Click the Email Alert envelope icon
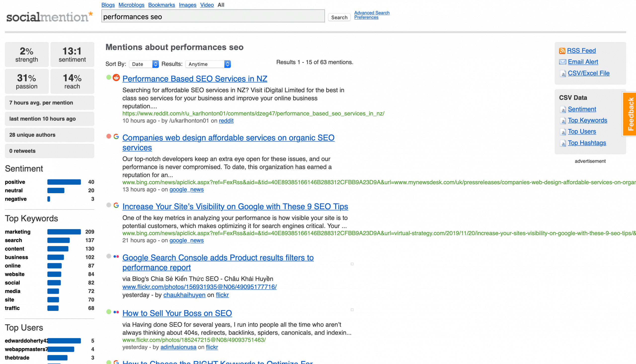 [562, 62]
